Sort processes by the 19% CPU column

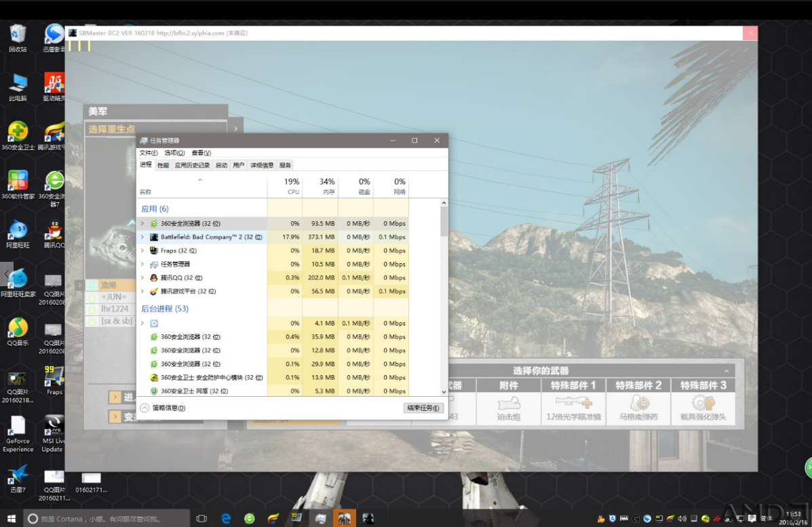click(286, 186)
